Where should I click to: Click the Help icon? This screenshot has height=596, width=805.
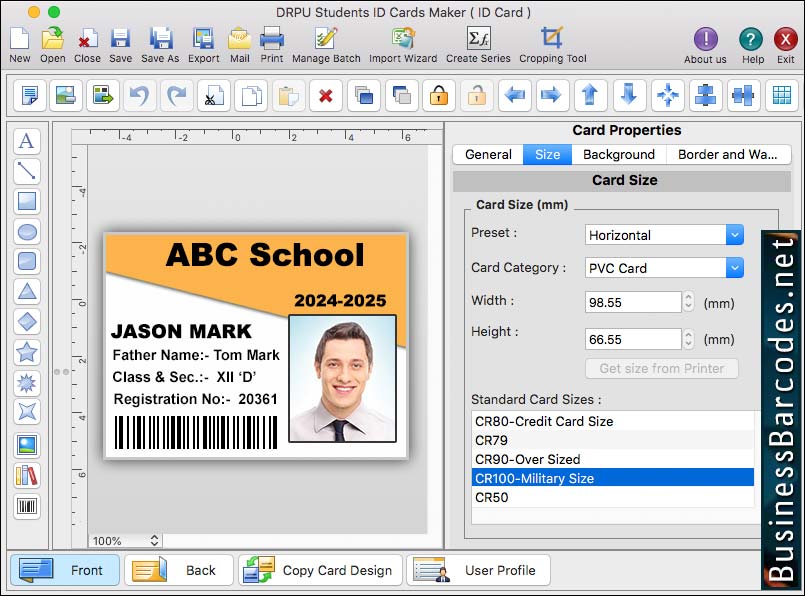point(751,39)
